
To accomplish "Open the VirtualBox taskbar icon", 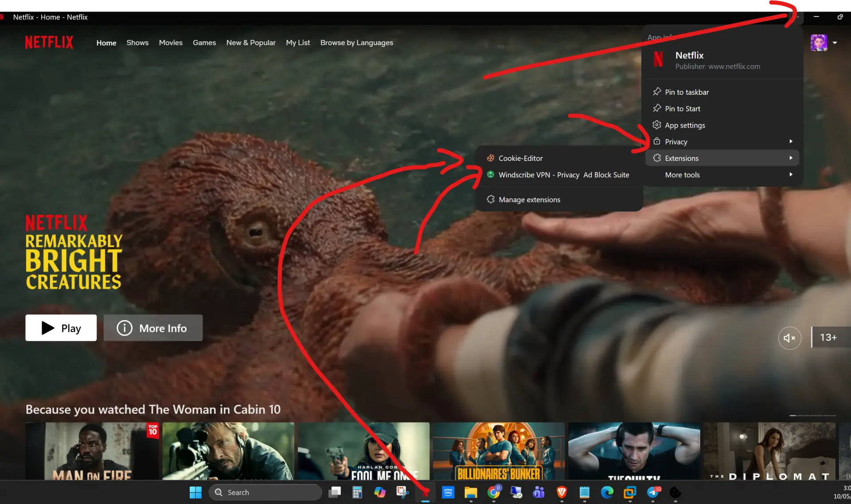I will click(630, 492).
